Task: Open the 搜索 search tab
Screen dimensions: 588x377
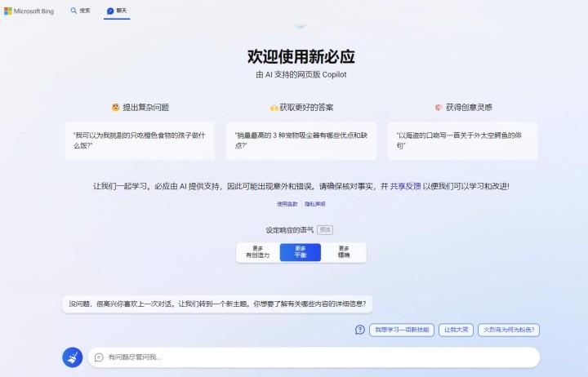Action: pyautogui.click(x=80, y=11)
